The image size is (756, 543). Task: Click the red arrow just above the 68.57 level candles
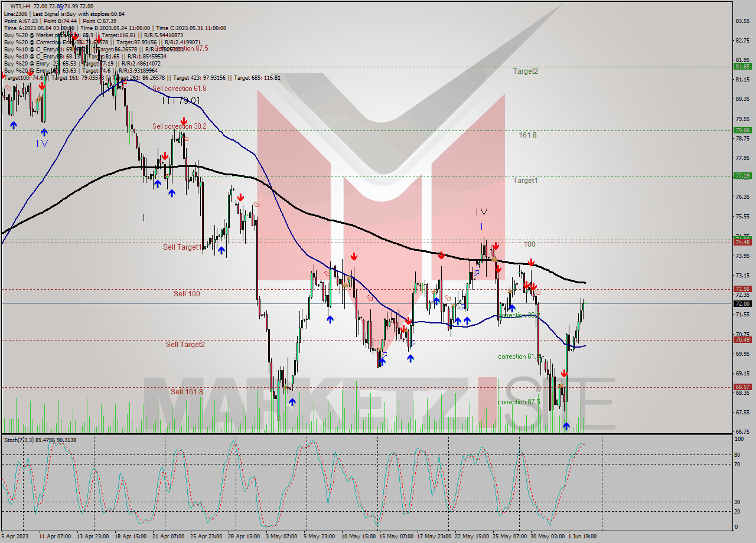point(564,373)
